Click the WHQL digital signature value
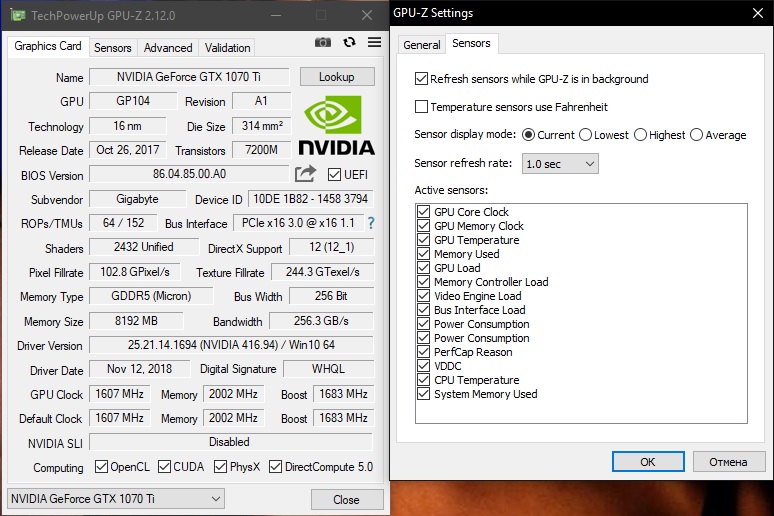This screenshot has width=774, height=516. pos(328,369)
